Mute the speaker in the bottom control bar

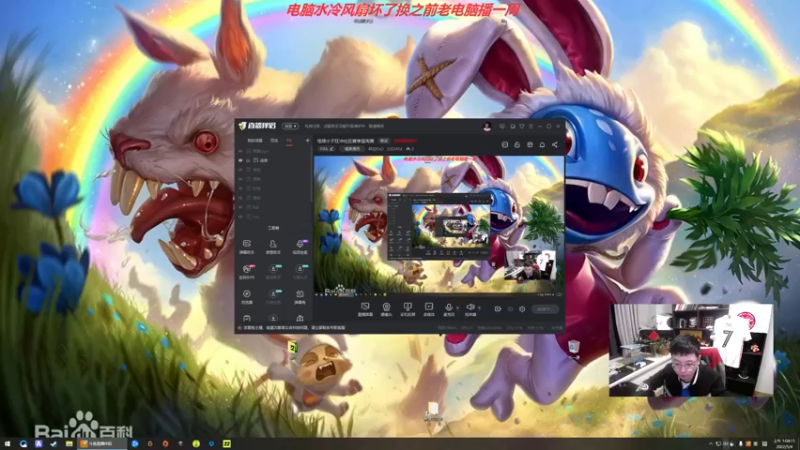click(x=470, y=308)
